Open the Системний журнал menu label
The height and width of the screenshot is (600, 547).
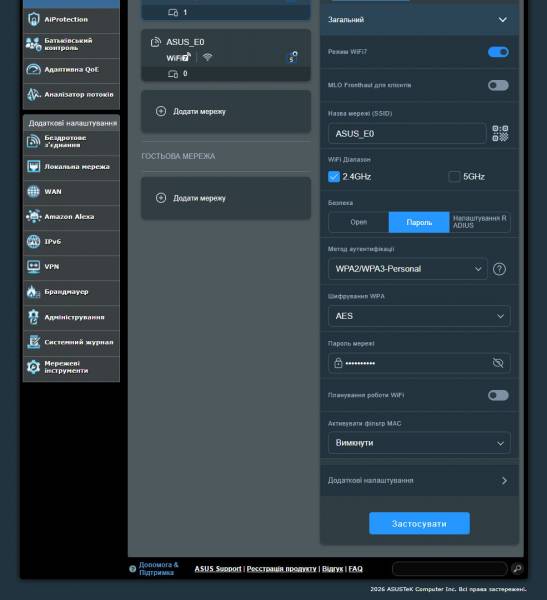pos(79,342)
